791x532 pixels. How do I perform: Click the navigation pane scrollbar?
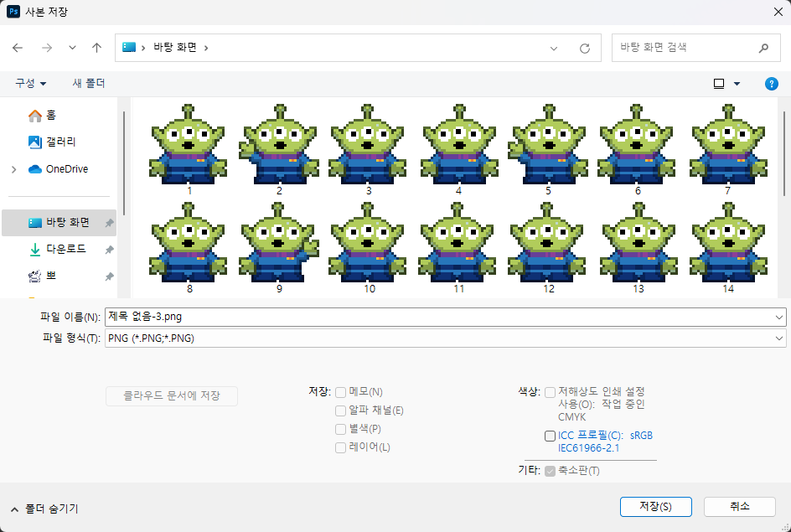[x=124, y=164]
